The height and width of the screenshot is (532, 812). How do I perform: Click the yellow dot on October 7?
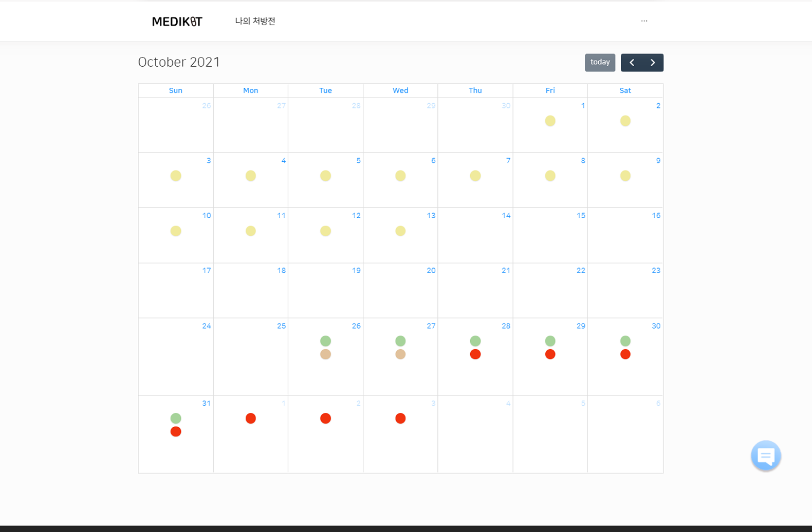tap(475, 176)
